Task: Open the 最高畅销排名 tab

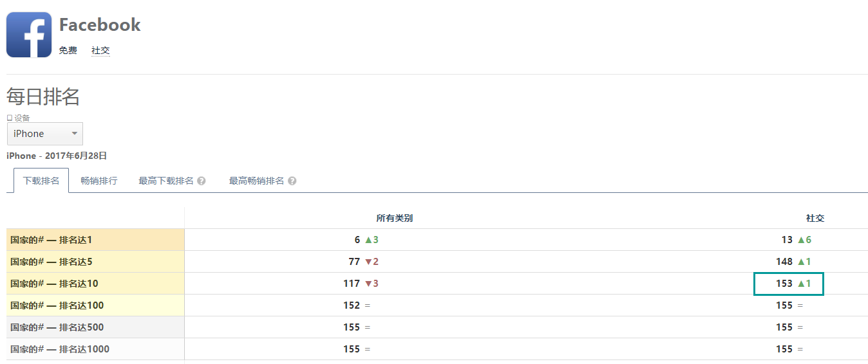Action: click(x=256, y=181)
